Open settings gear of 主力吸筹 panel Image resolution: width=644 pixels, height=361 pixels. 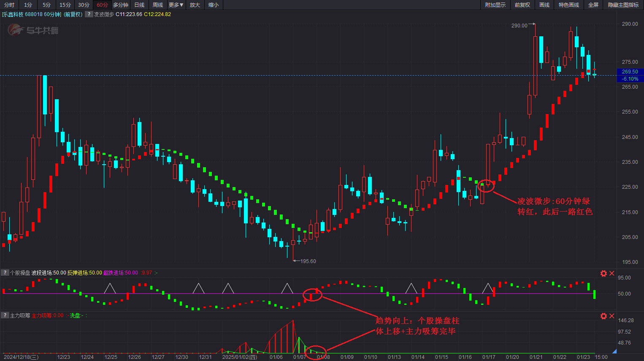(x=603, y=316)
